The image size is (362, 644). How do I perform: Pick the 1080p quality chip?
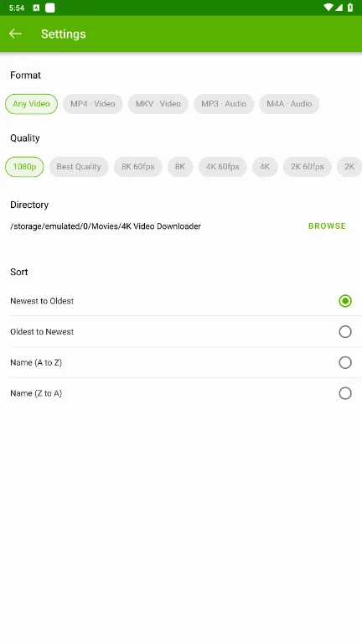(x=24, y=167)
